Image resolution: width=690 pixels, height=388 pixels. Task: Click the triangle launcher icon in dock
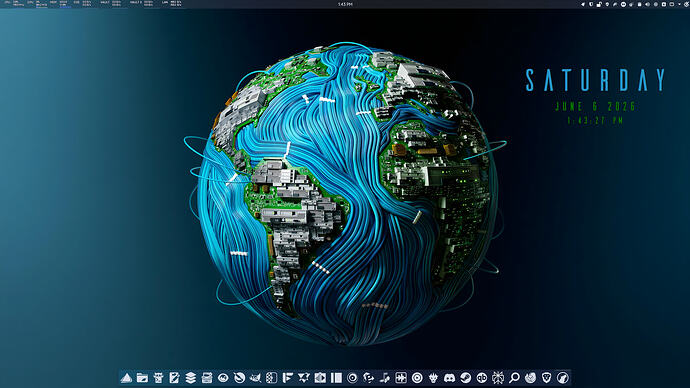126,377
